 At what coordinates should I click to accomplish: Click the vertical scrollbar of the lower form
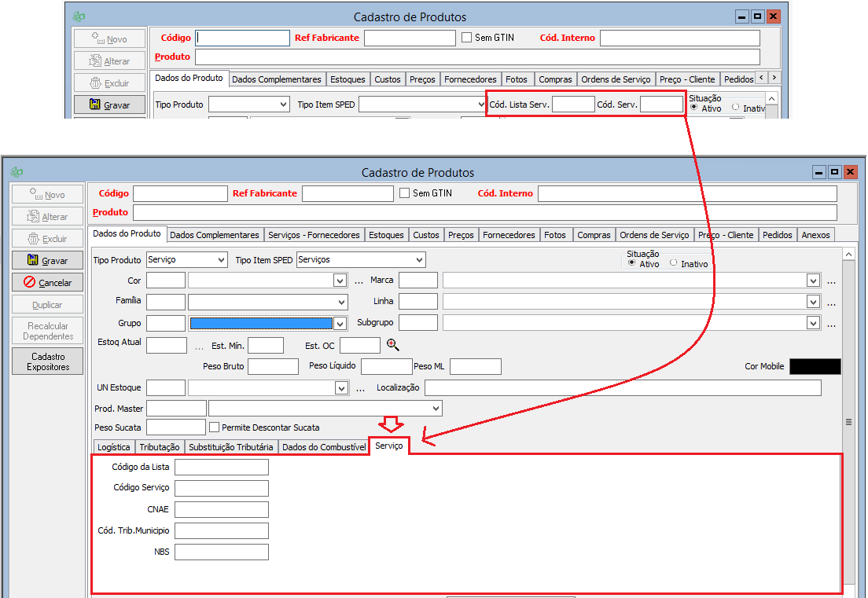[848, 422]
